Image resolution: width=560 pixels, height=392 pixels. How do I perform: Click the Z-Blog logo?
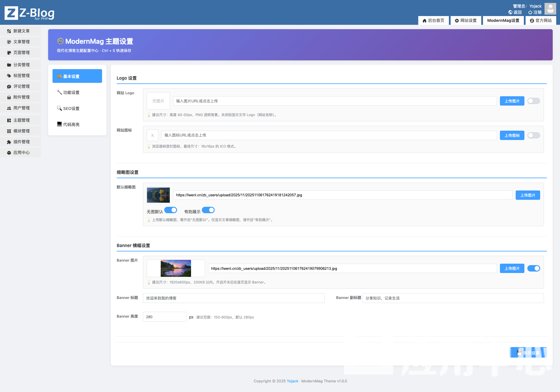click(x=29, y=13)
